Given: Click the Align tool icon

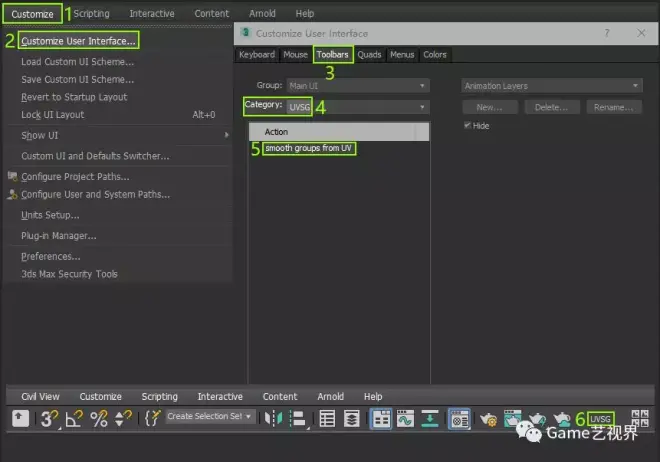Looking at the screenshot, I should [x=298, y=419].
